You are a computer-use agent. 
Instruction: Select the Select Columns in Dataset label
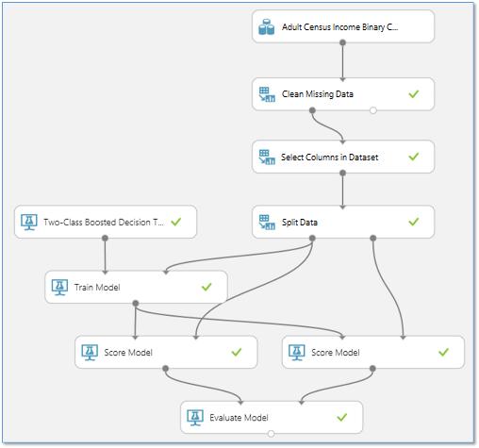(x=329, y=158)
